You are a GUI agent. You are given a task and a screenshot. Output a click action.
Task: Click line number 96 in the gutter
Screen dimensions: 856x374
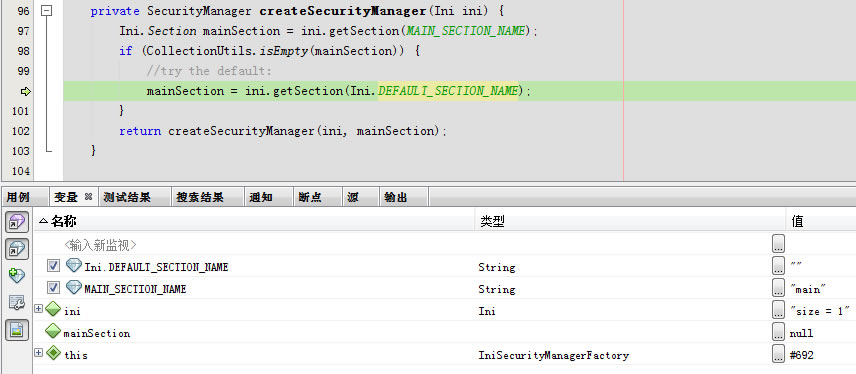(x=23, y=11)
